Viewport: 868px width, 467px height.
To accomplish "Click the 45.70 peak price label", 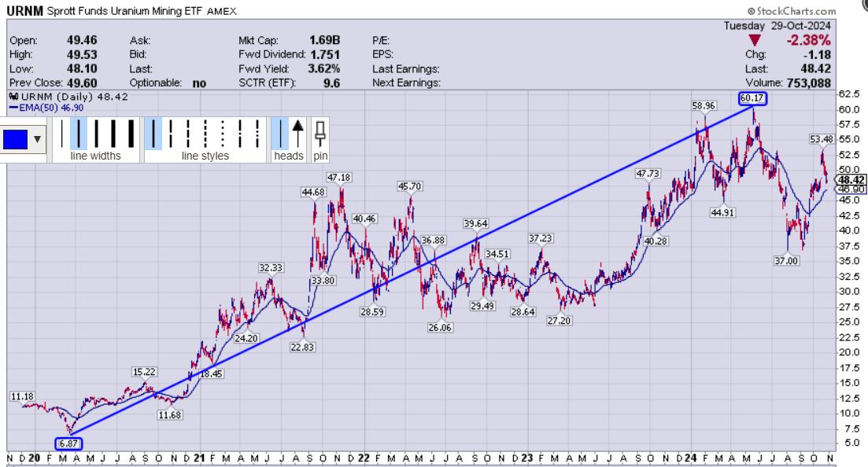I will [x=410, y=186].
